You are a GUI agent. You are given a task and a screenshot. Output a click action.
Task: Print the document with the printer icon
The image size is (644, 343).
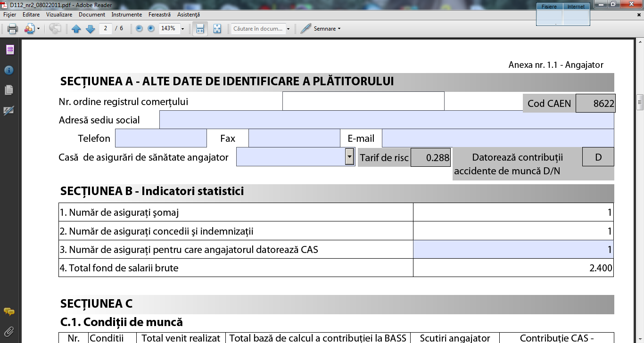13,29
